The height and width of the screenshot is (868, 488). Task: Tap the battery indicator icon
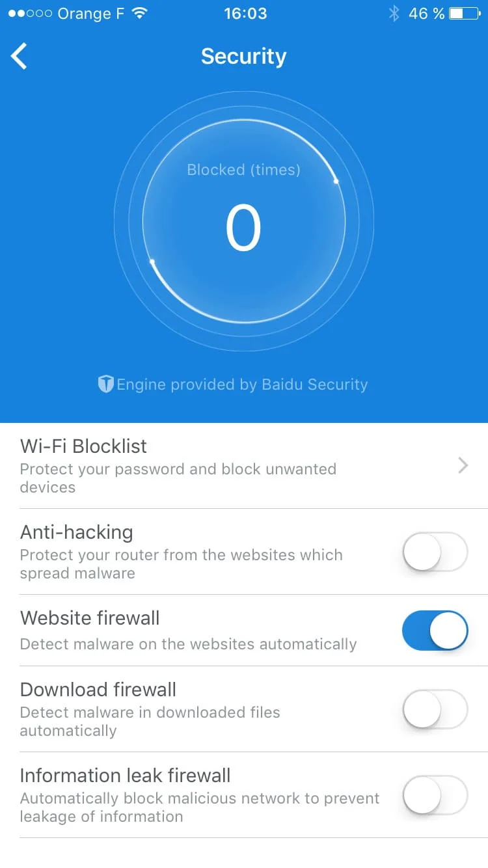(465, 14)
